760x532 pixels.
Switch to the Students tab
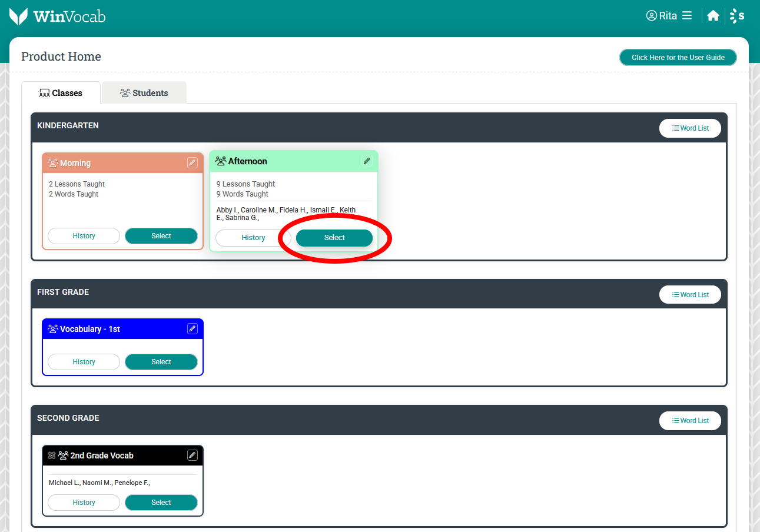pyautogui.click(x=144, y=93)
